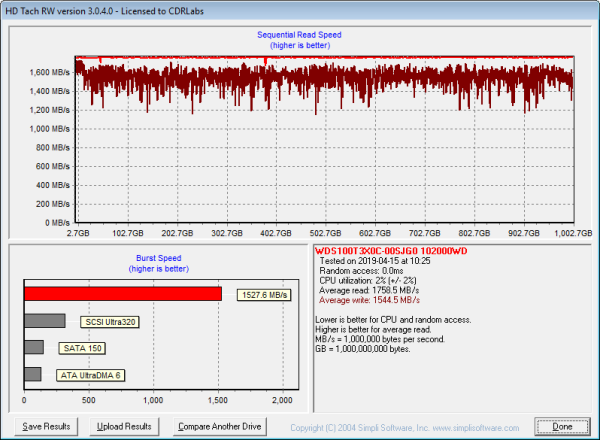Image resolution: width=600 pixels, height=440 pixels.
Task: Click the Done button
Action: click(x=562, y=427)
